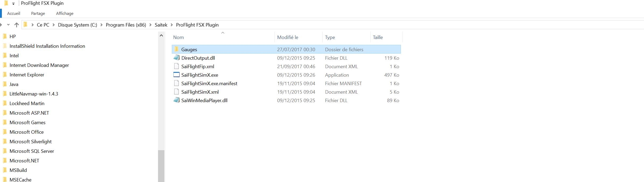The width and height of the screenshot is (644, 182).
Task: Go to Ce PC in the breadcrumb
Action: coord(43,25)
